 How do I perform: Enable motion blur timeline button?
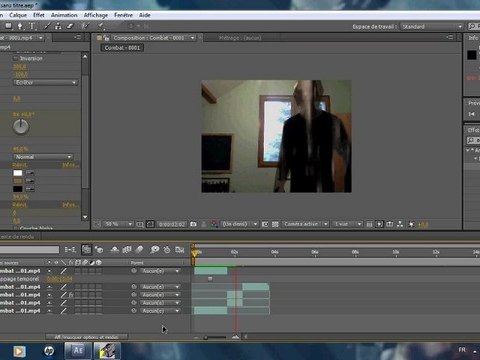point(139,249)
